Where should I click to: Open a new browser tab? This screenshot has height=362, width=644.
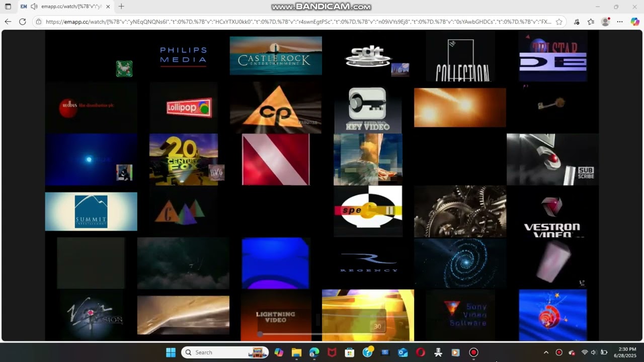[x=121, y=7]
